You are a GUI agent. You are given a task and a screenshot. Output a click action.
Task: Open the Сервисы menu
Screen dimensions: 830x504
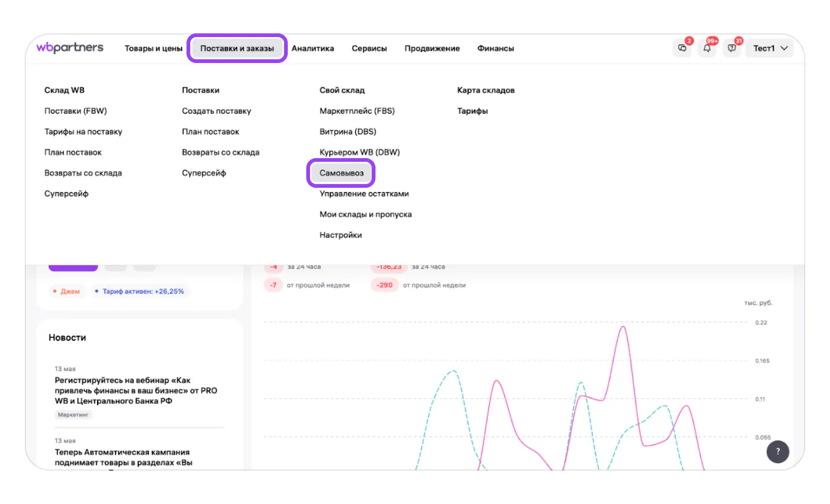pos(369,48)
